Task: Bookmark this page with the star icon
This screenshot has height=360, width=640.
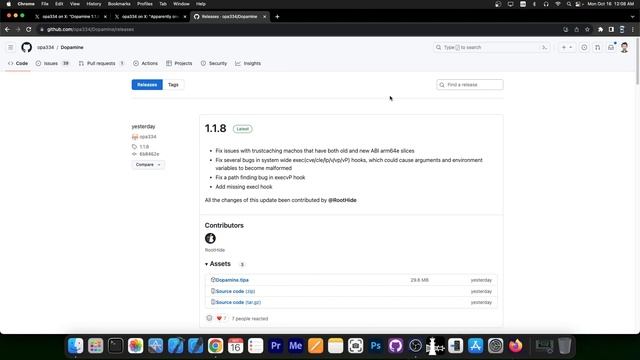Action: click(x=587, y=29)
